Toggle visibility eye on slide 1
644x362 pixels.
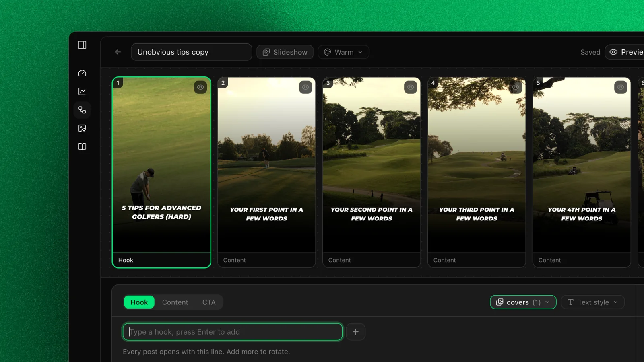click(200, 87)
